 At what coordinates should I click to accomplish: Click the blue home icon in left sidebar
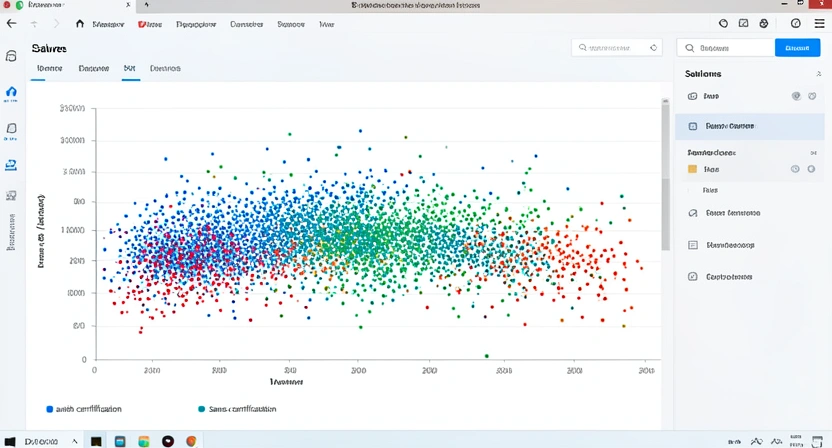(x=11, y=92)
